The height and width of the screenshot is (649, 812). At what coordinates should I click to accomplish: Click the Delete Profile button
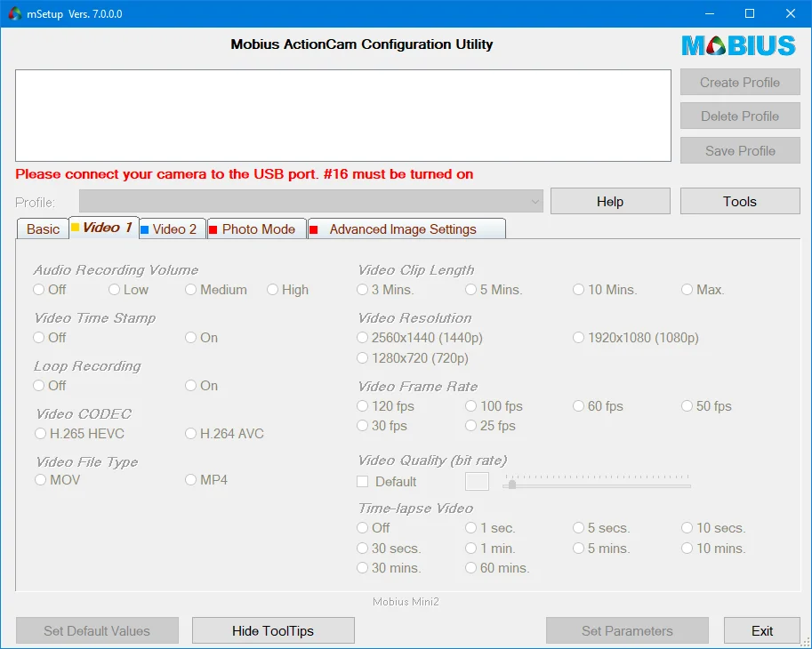pyautogui.click(x=740, y=116)
